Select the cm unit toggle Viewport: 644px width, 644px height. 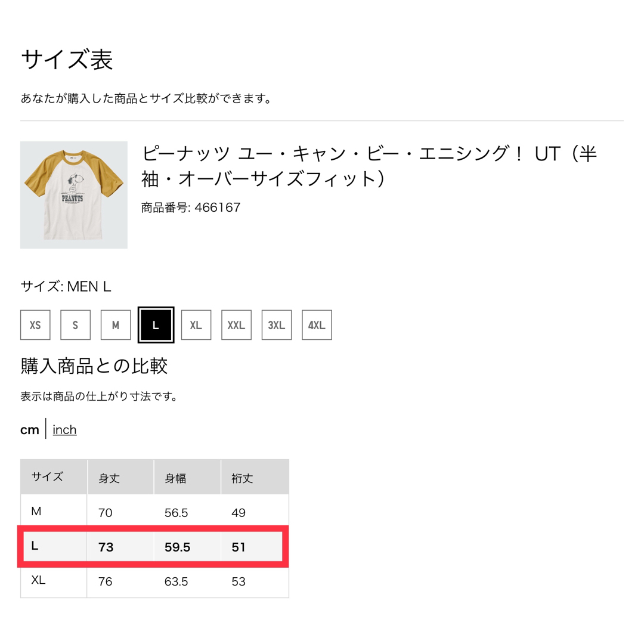pyautogui.click(x=30, y=430)
